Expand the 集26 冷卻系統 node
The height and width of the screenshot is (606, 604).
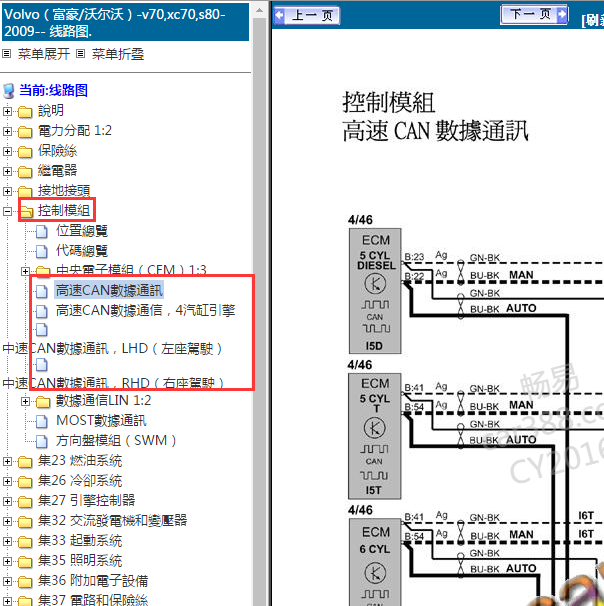pos(7,482)
